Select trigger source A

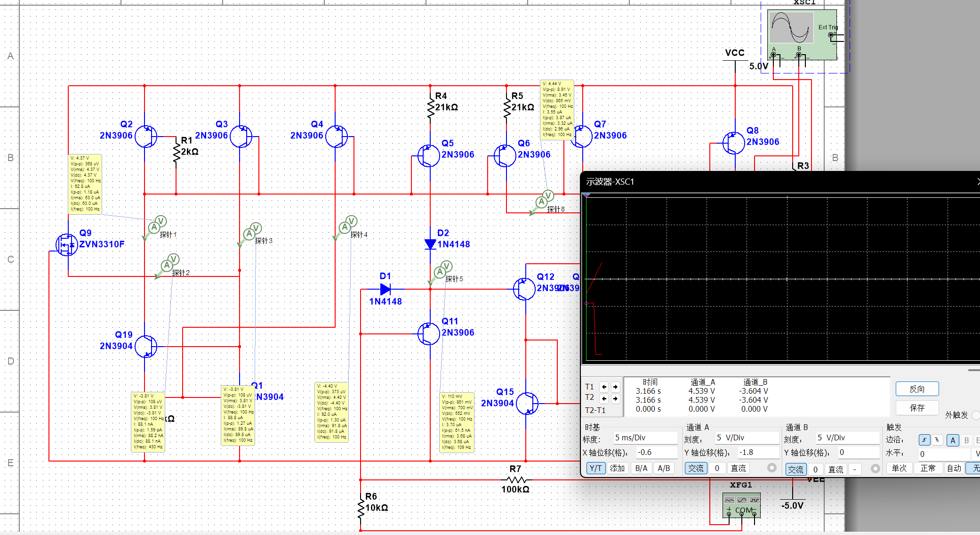[953, 440]
